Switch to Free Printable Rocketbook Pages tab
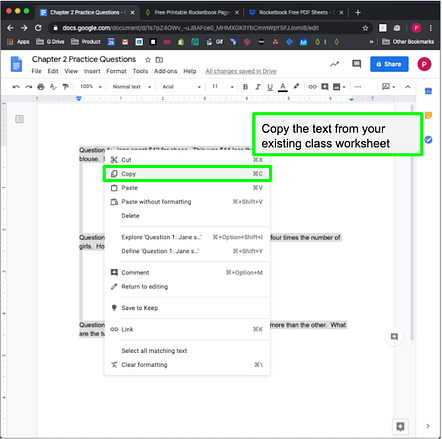The image size is (442, 439). (x=192, y=12)
